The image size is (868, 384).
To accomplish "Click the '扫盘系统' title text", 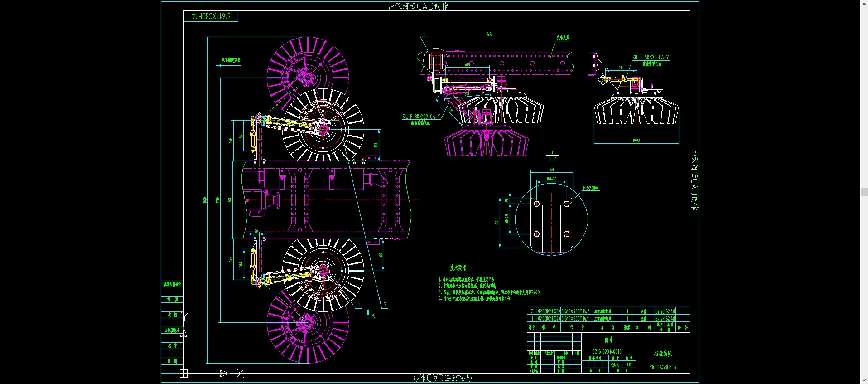I will click(x=663, y=353).
